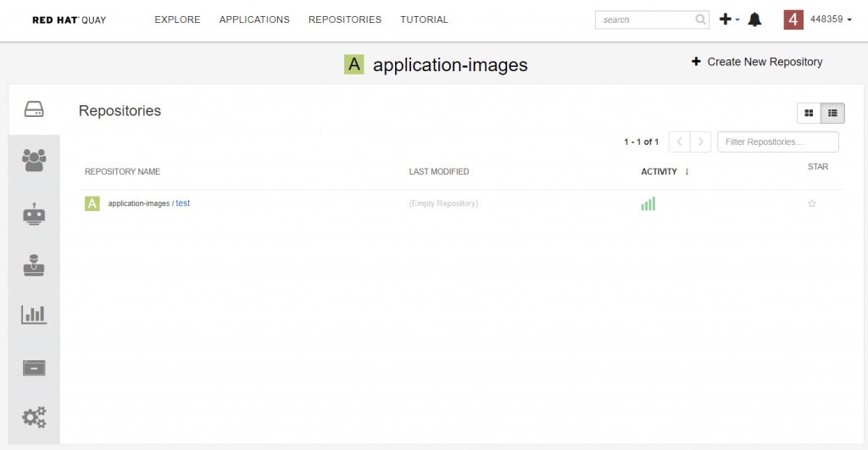Click the activity bars for test repository

pyautogui.click(x=648, y=203)
